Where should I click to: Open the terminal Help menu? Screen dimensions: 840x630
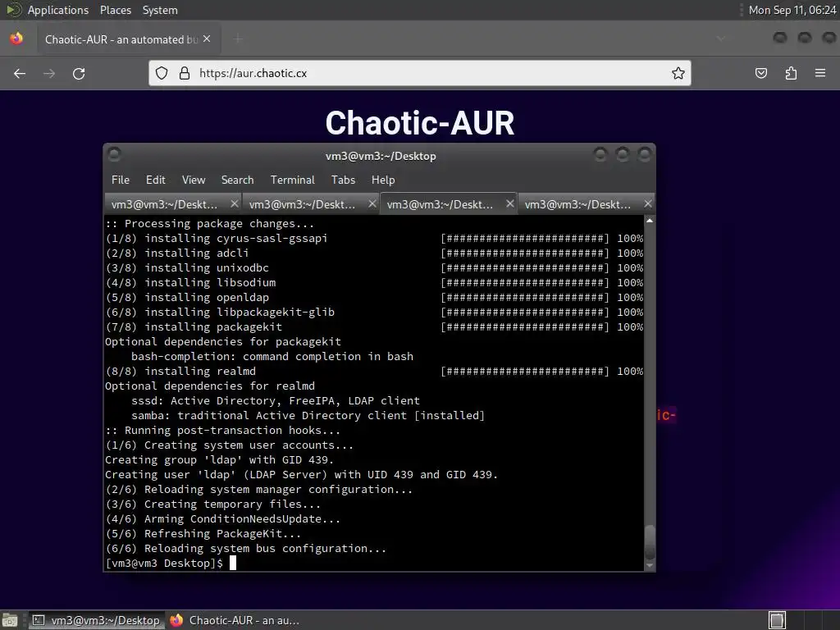click(x=383, y=180)
